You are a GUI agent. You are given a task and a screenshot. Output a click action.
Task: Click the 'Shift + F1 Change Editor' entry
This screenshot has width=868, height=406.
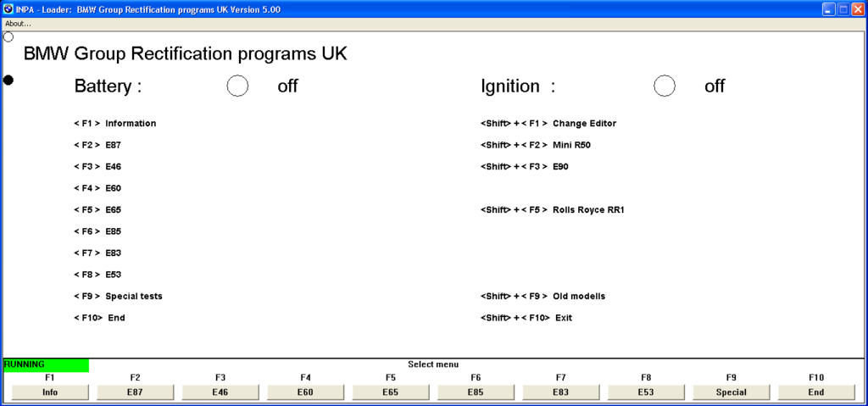pos(548,124)
